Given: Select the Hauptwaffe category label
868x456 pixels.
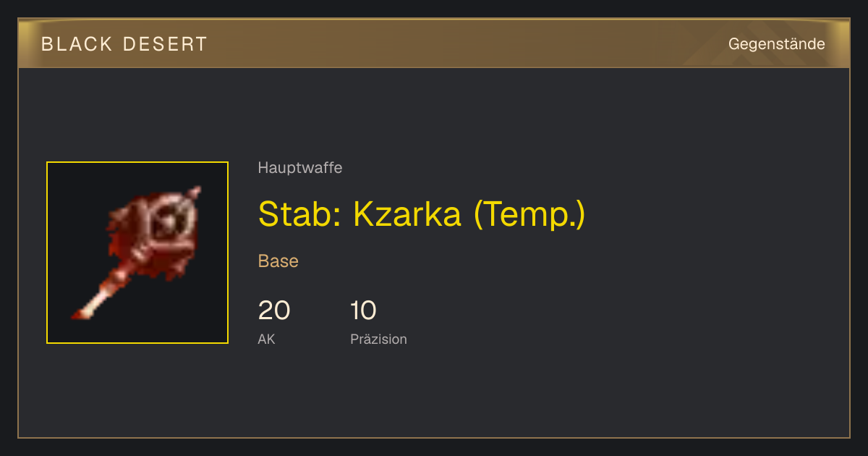Looking at the screenshot, I should click(300, 168).
